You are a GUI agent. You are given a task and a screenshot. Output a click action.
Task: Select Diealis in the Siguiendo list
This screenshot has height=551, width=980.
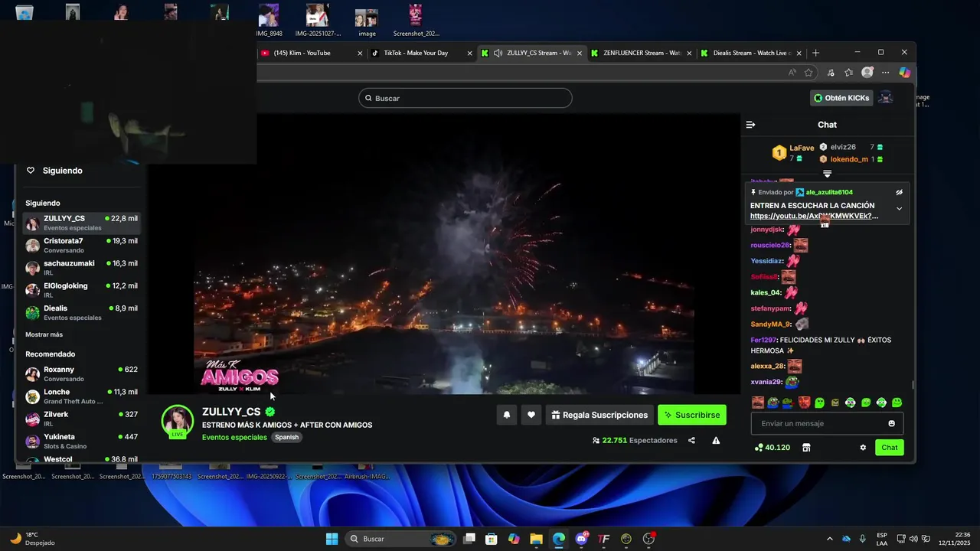(x=81, y=312)
